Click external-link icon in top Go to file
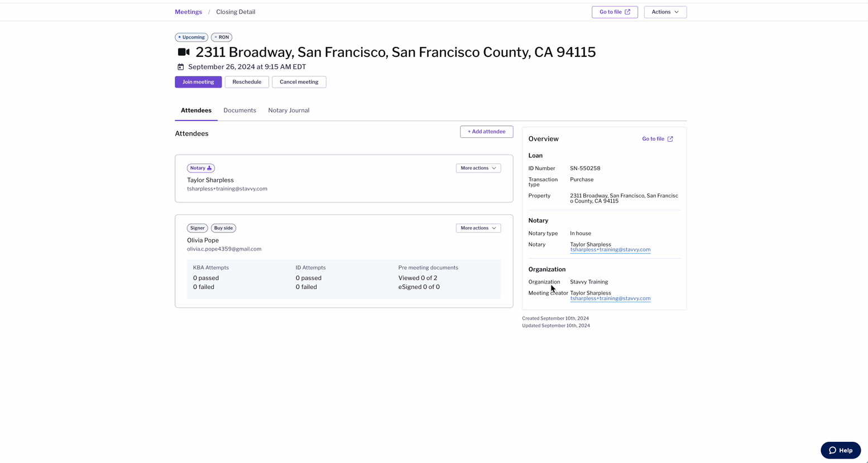This screenshot has width=868, height=463. pyautogui.click(x=627, y=12)
